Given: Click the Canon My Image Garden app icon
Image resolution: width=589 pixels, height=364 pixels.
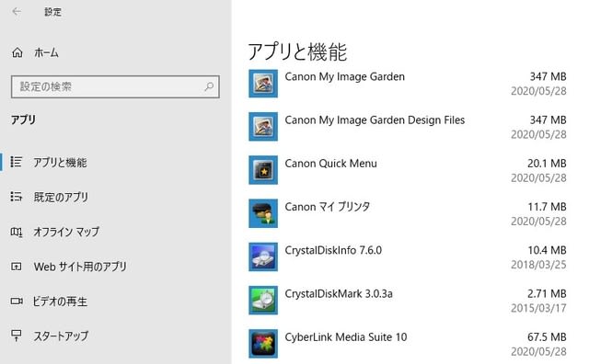Looking at the screenshot, I should [x=263, y=84].
